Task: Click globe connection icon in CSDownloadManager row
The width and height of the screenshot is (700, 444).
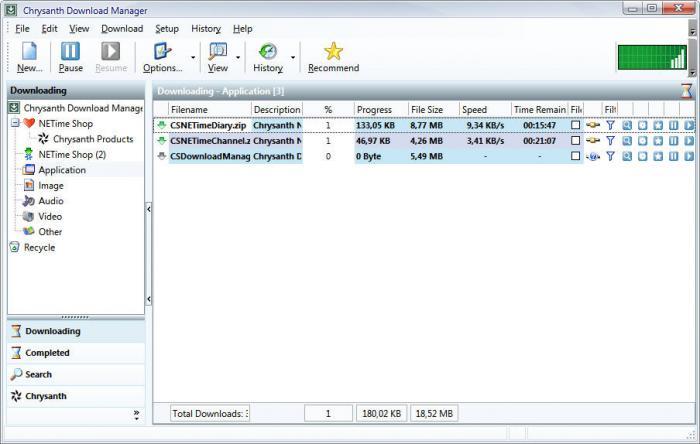Action: click(x=593, y=157)
